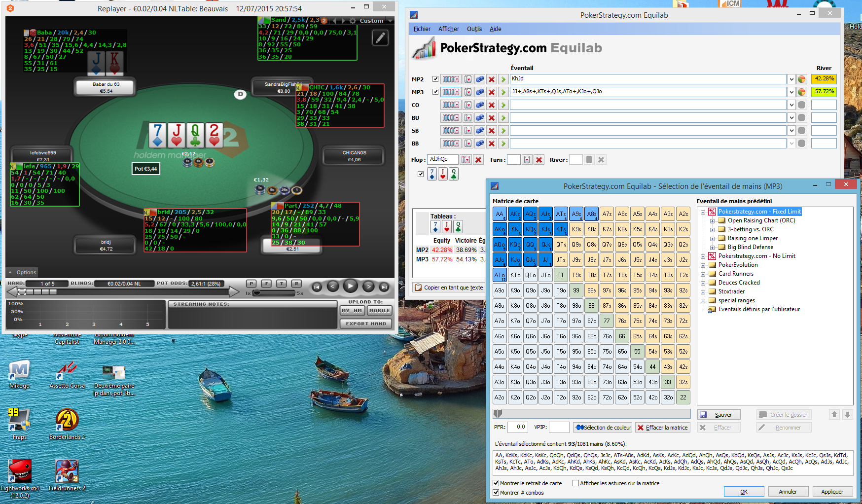
Task: Open the Mikogo desktop shortcut
Action: (x=20, y=375)
